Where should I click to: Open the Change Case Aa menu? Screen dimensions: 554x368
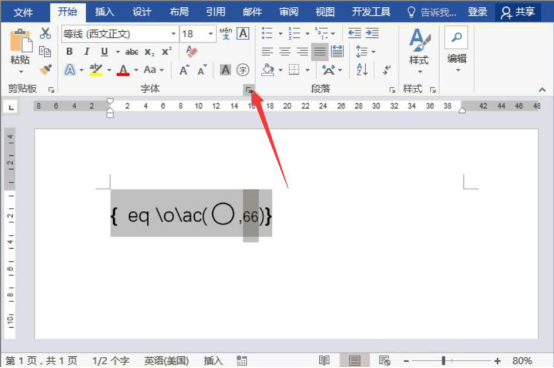click(153, 70)
